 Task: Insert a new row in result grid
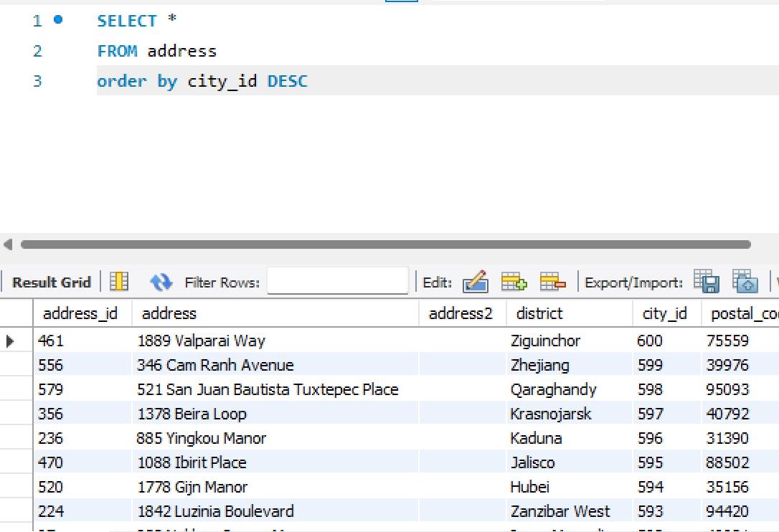[514, 282]
